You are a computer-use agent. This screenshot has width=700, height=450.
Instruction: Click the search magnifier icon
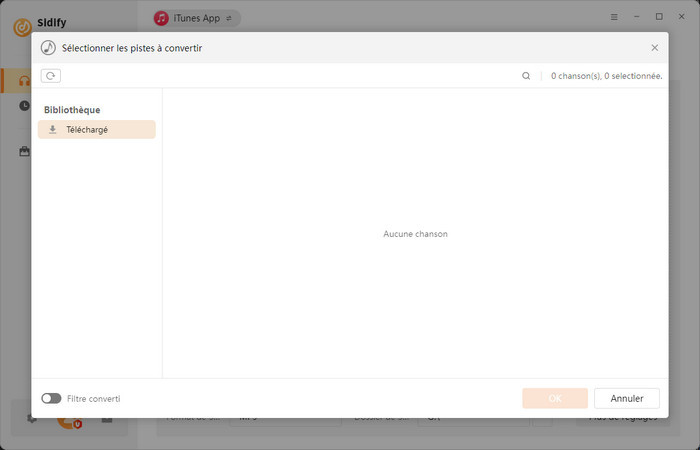point(526,76)
